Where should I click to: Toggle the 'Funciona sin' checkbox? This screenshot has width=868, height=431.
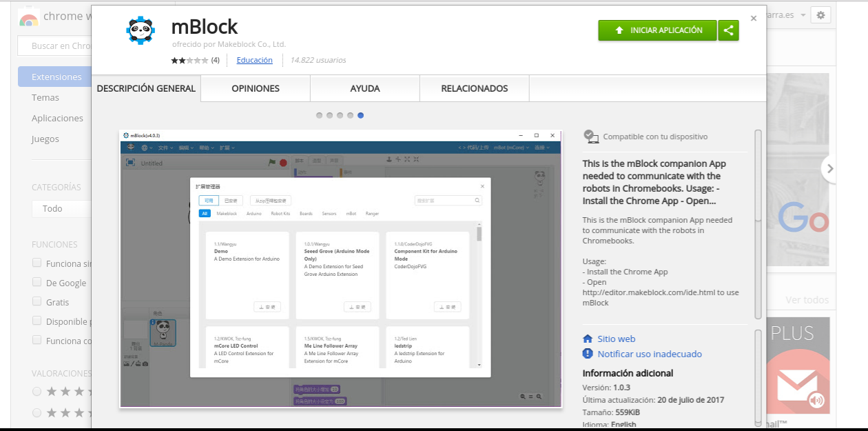tap(37, 263)
